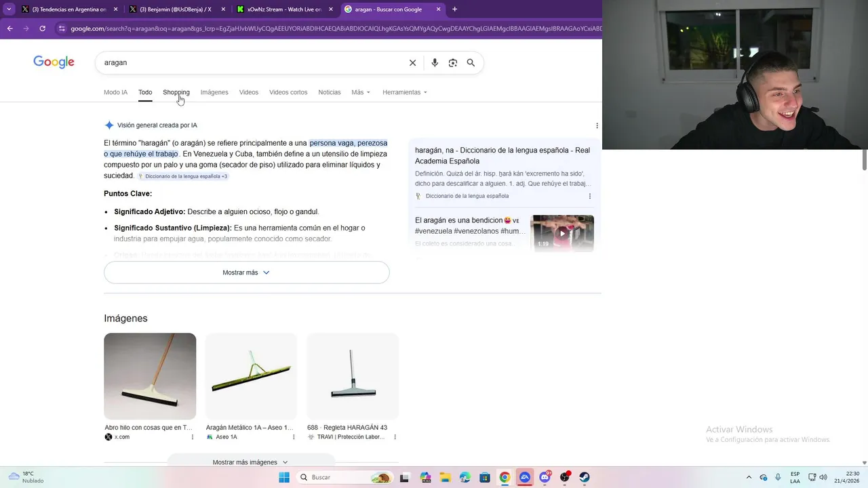
Task: Open the 'Diccionario de la lengua española +3' source chip
Action: click(x=183, y=176)
